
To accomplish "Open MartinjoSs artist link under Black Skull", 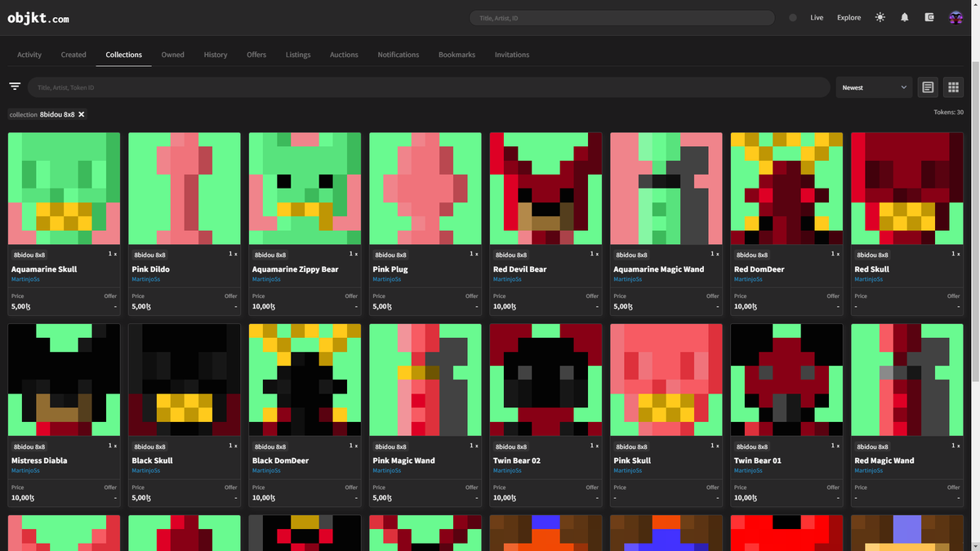I will (x=146, y=470).
